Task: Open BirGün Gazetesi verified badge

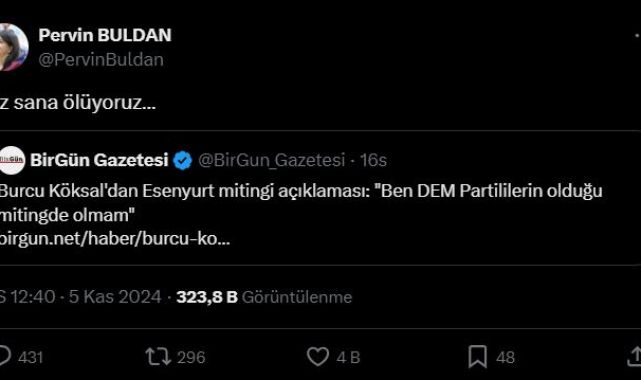Action: click(x=183, y=160)
